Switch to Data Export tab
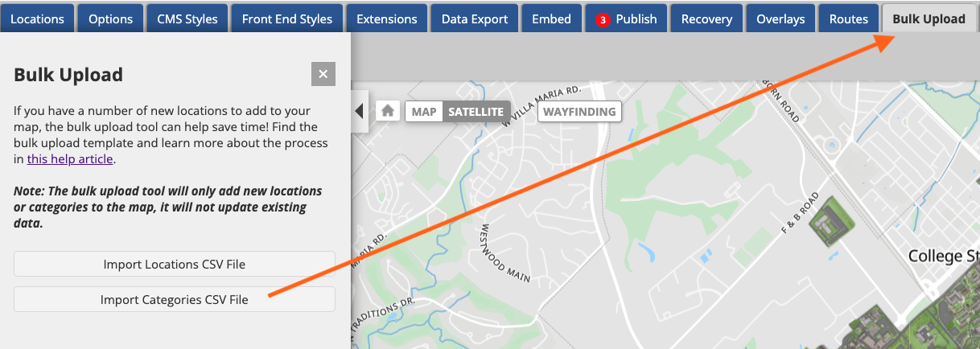The height and width of the screenshot is (349, 980). tap(475, 18)
